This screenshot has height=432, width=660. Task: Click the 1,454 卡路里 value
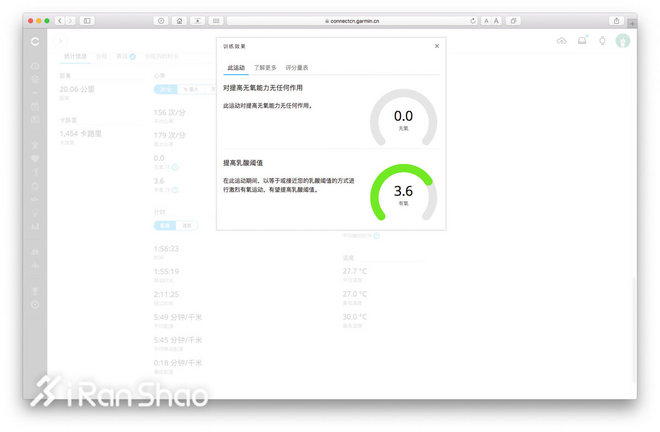click(x=80, y=133)
